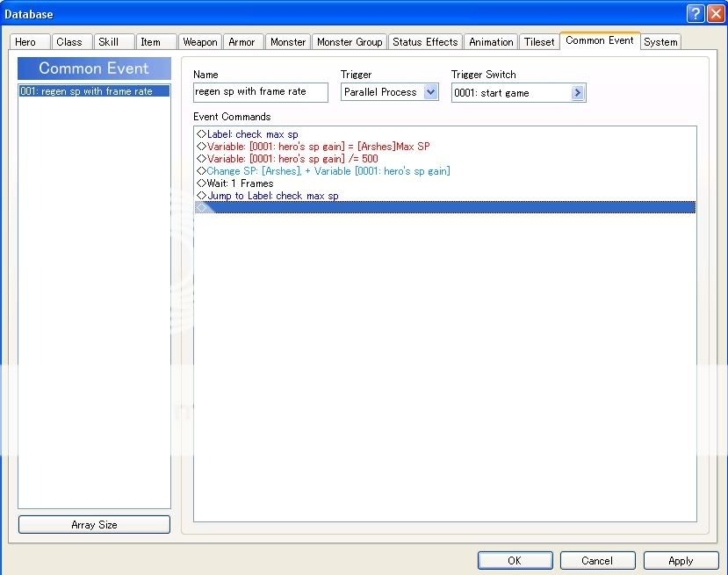Select the Change SP Arshes command line
Image resolution: width=728 pixels, height=575 pixels.
point(328,171)
